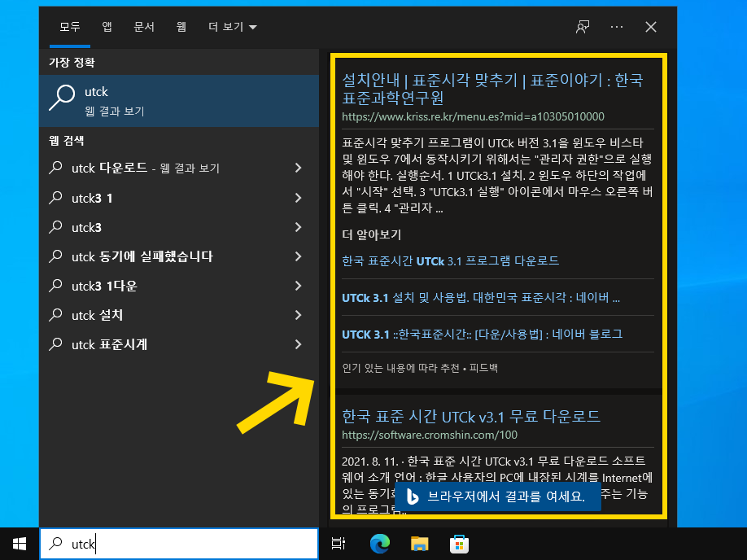Click the '가장 정확' section header

(72, 63)
